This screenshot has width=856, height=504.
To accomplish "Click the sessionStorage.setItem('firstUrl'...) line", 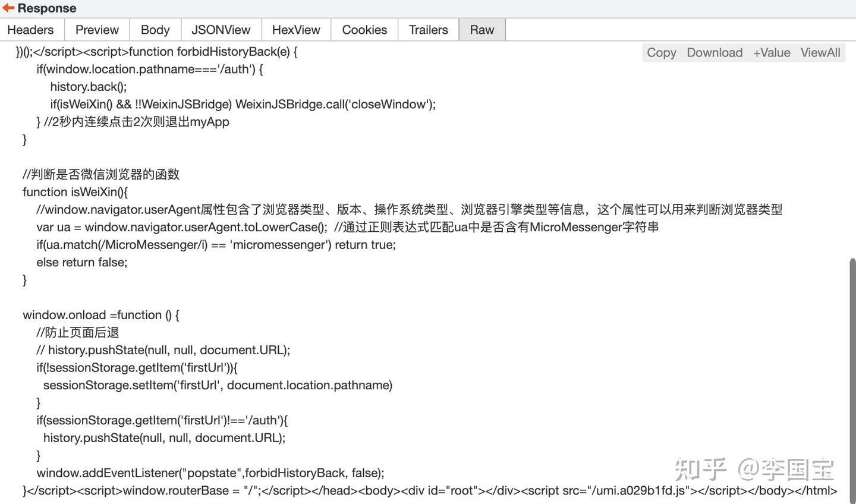I will [x=218, y=385].
